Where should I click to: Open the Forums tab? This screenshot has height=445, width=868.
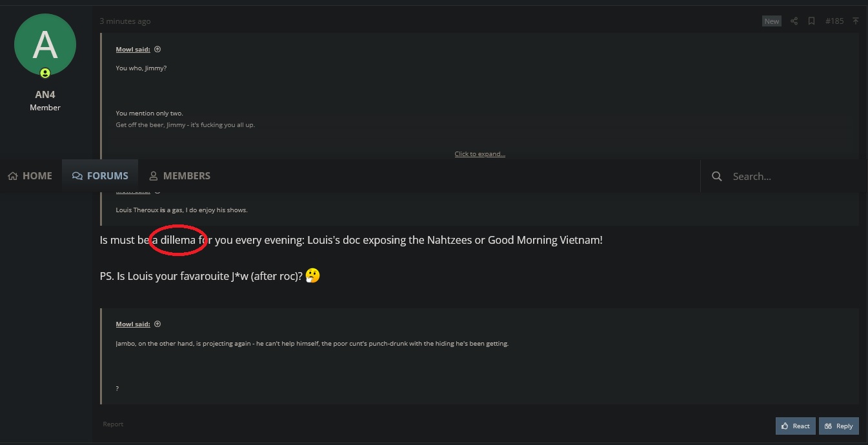[100, 176]
